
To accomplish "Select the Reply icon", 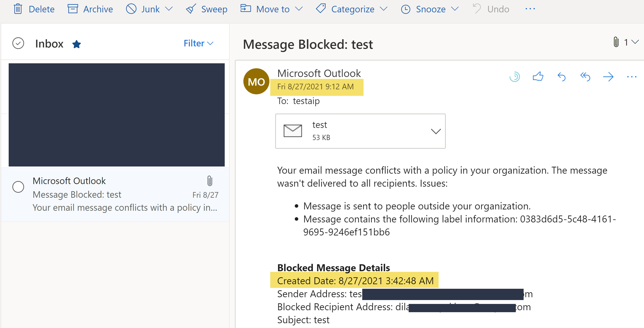I will 562,77.
